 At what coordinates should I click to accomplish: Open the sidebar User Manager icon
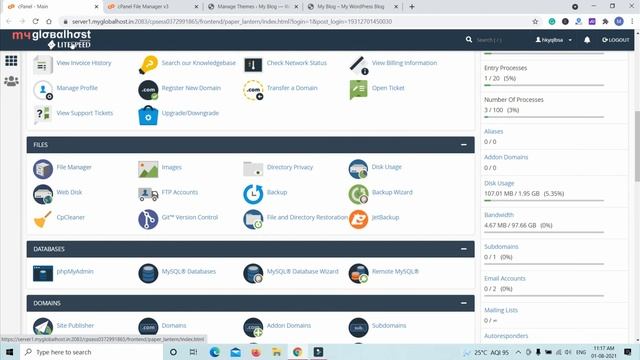point(11,81)
